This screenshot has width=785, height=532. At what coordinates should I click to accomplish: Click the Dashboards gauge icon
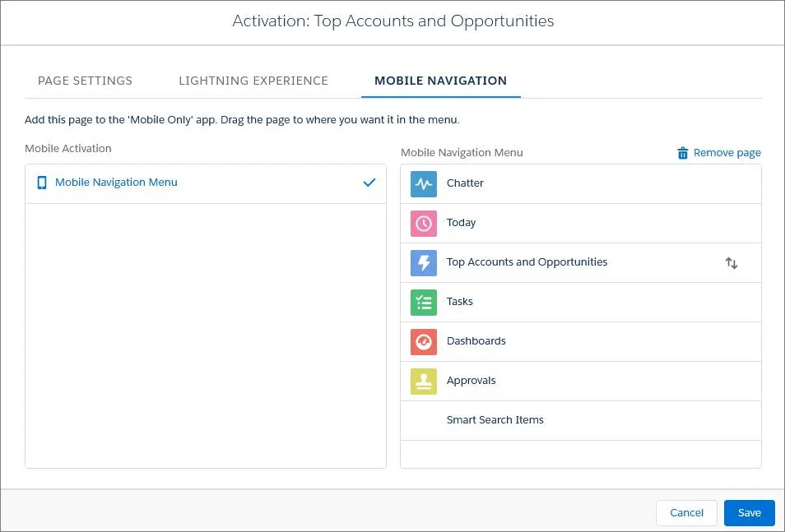click(x=423, y=340)
